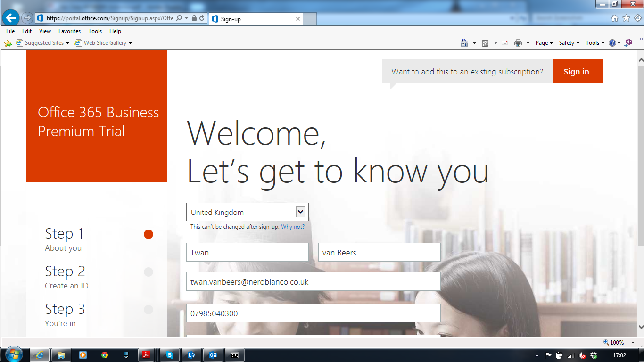Click the first name field containing Twan
This screenshot has height=362, width=644.
(x=248, y=252)
